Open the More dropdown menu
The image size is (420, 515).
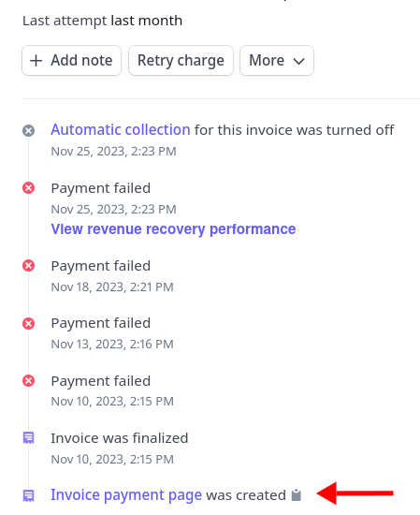(277, 61)
